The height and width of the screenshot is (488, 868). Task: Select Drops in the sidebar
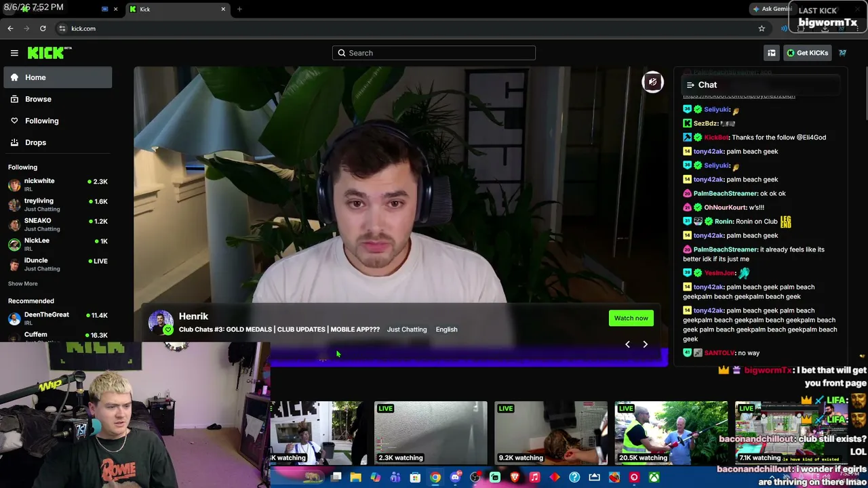pyautogui.click(x=58, y=142)
